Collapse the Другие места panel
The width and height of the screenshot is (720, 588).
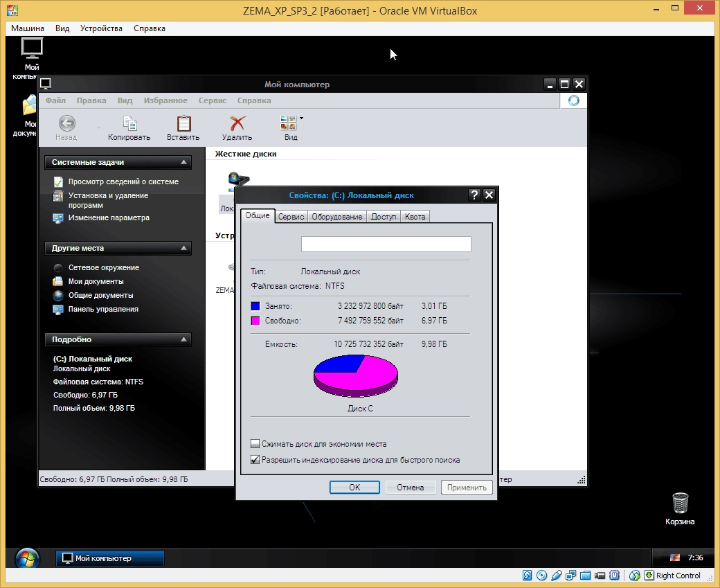coord(183,248)
